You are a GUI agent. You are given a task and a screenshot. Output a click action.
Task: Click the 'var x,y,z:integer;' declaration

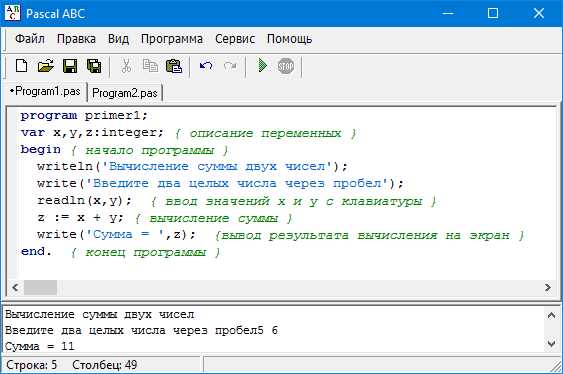(92, 133)
